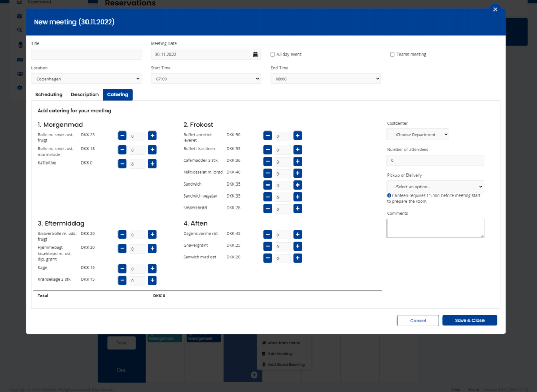Close the New meeting dialog
The height and width of the screenshot is (392, 537).
(x=495, y=9)
